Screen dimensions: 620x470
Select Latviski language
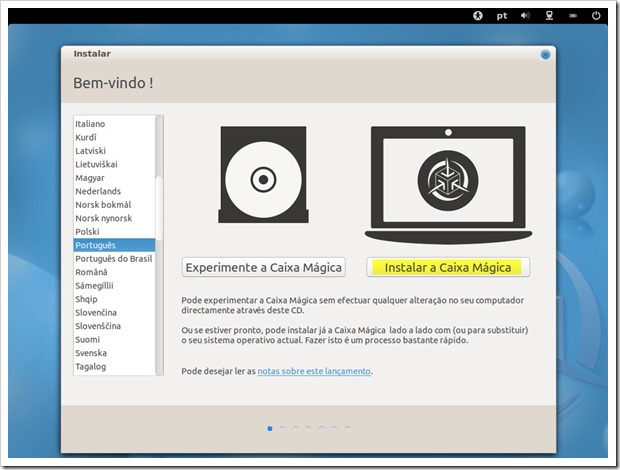[114, 151]
